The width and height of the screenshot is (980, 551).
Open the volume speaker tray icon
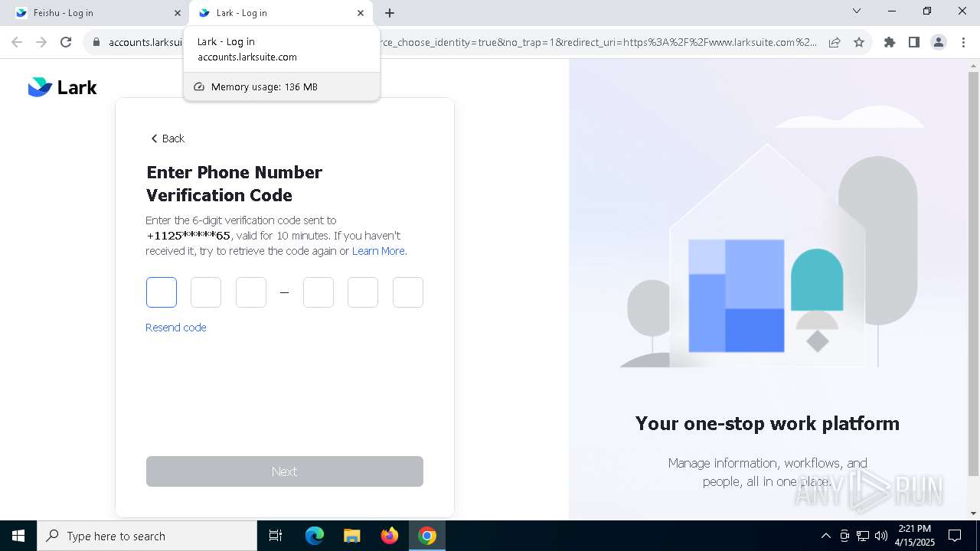pos(881,536)
